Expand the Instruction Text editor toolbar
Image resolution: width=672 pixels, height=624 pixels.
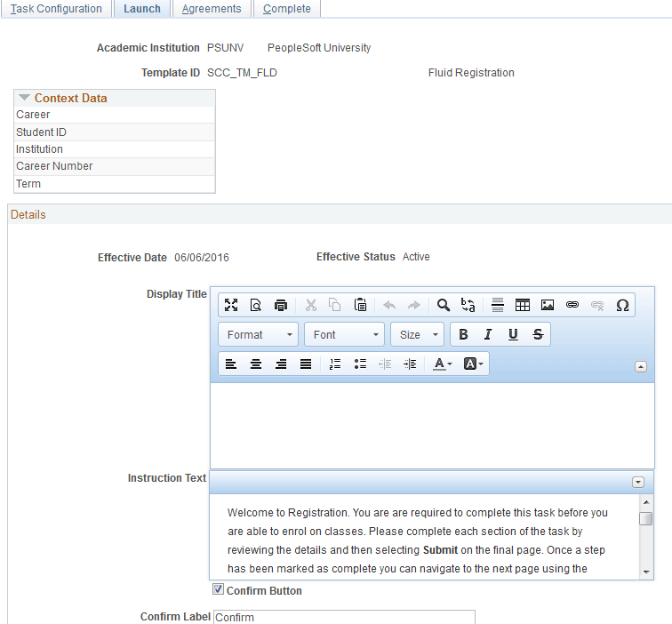(637, 482)
